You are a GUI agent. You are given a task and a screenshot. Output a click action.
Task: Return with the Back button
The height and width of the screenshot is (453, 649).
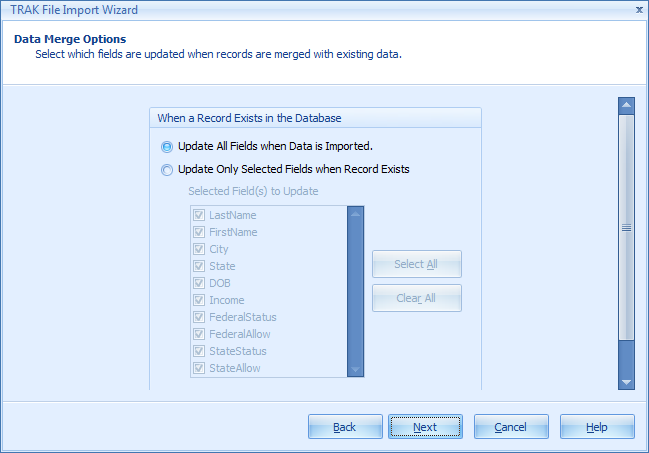coord(344,427)
